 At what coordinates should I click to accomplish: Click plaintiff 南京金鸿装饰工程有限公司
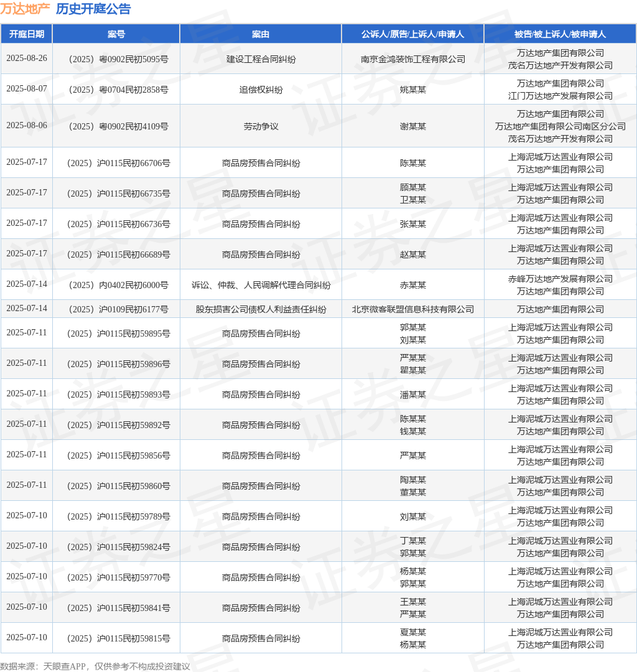point(413,59)
